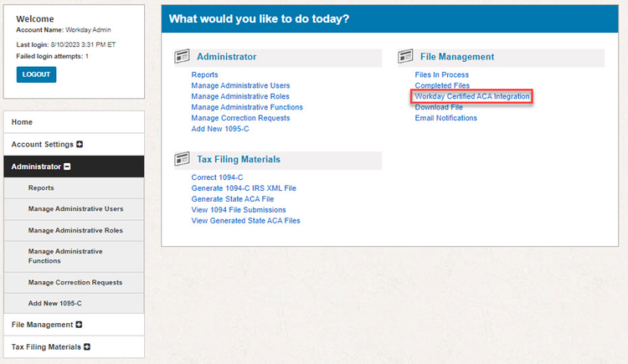This screenshot has height=364, width=628.
Task: Collapse the Administrator sidebar menu
Action: point(68,167)
